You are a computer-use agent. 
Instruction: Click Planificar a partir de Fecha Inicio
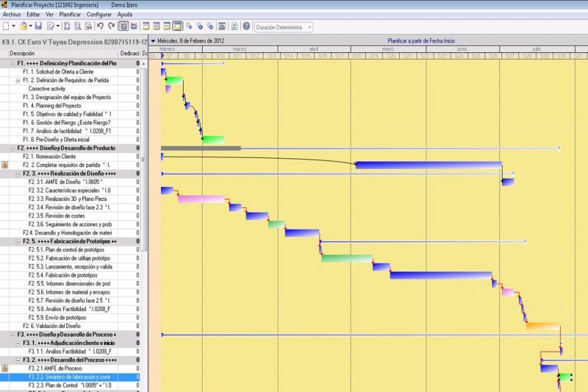pos(421,41)
